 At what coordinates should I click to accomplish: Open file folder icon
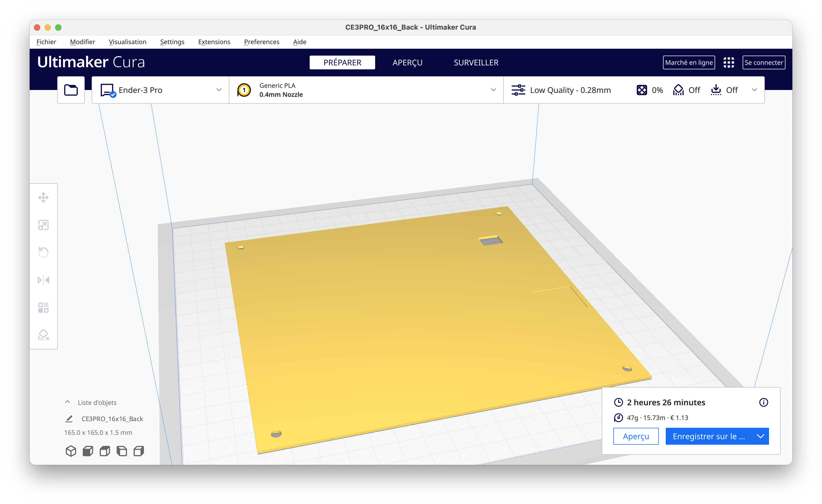(71, 90)
